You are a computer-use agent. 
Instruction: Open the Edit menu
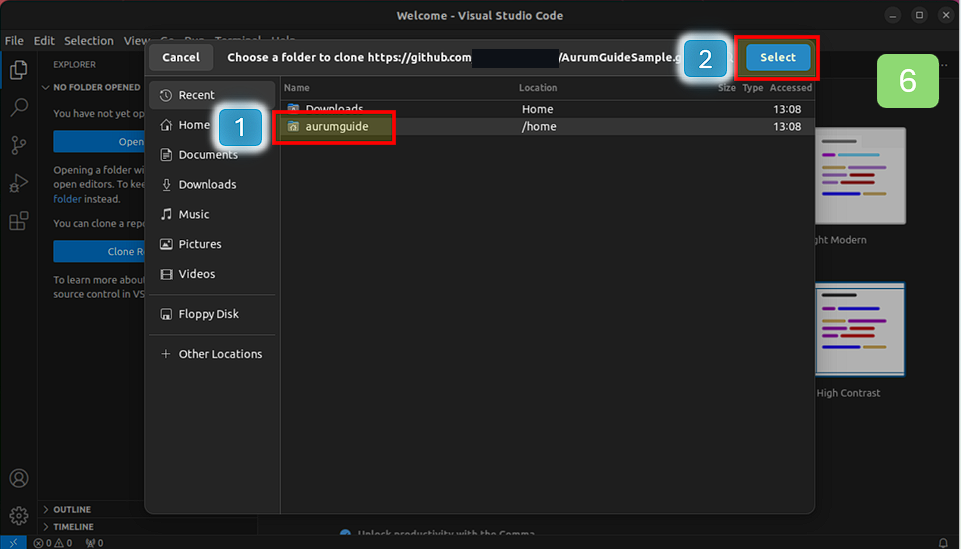click(x=44, y=40)
